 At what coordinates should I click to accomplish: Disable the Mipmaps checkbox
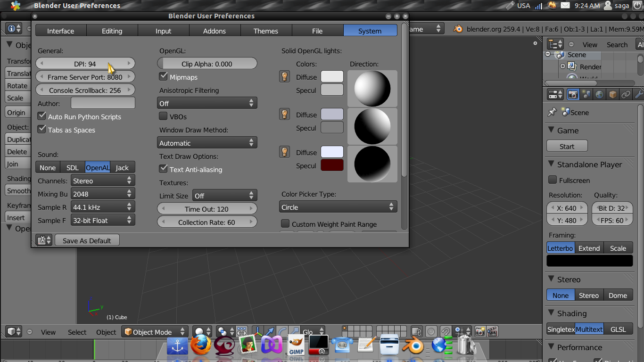(x=164, y=76)
